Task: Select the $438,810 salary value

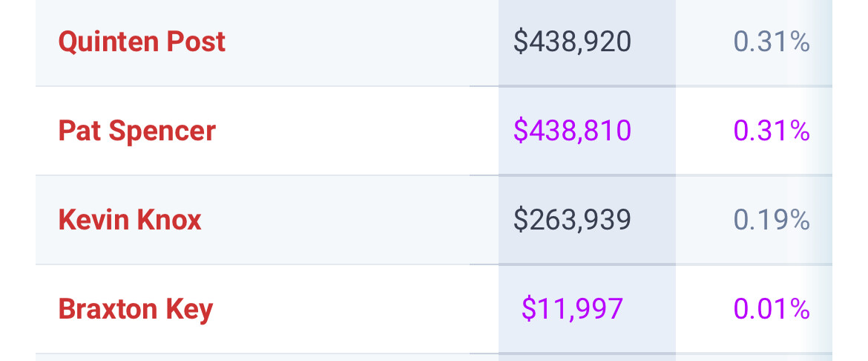Action: click(572, 131)
